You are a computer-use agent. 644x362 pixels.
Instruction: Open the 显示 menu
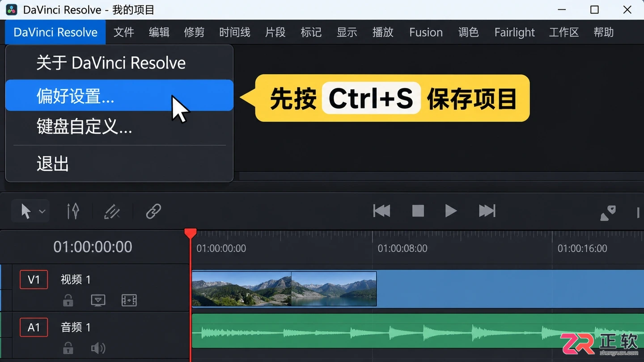tap(347, 32)
